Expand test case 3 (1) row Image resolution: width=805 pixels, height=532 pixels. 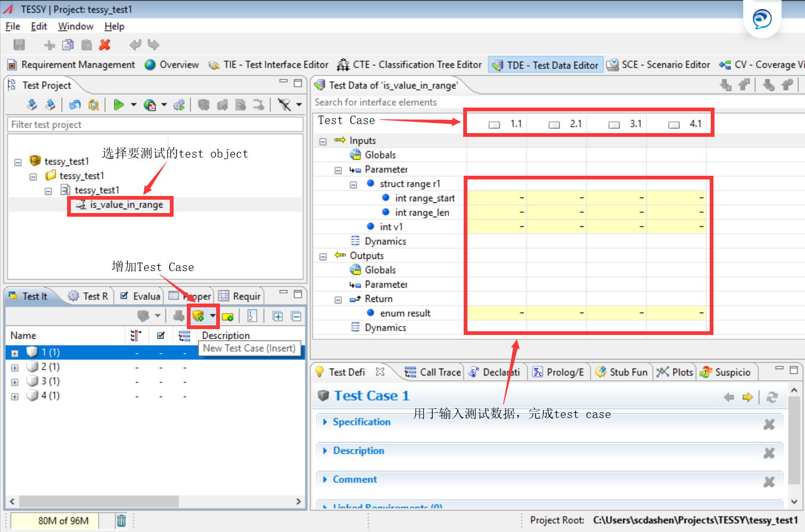pyautogui.click(x=15, y=382)
